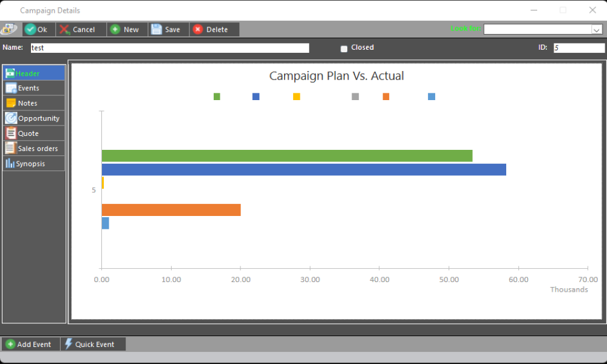607x364 pixels.
Task: Click the green checkmark Ok icon
Action: click(x=30, y=30)
